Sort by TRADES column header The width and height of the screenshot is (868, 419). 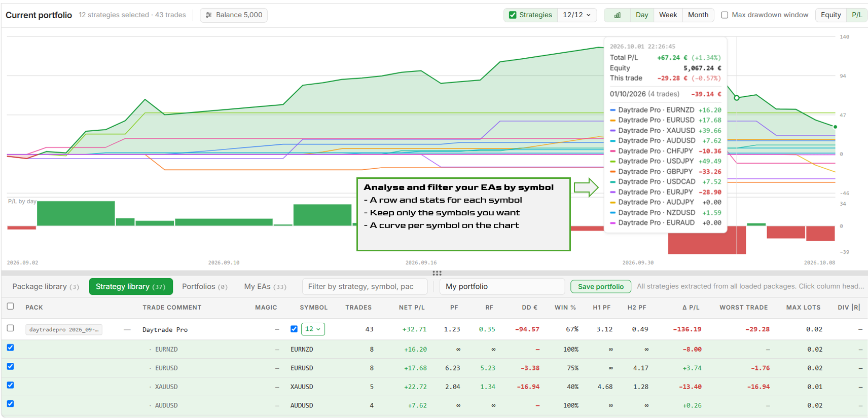coord(358,308)
